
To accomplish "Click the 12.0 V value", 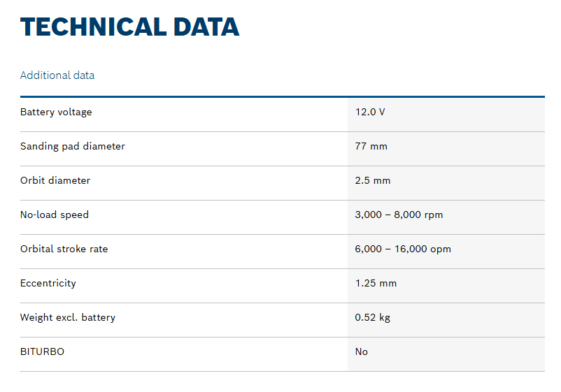I will 370,112.
